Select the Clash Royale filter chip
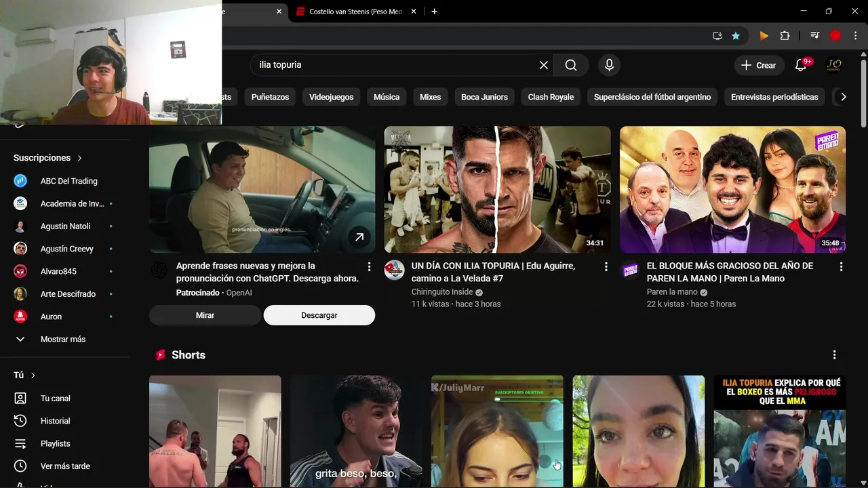Image resolution: width=868 pixels, height=488 pixels. pyautogui.click(x=551, y=97)
